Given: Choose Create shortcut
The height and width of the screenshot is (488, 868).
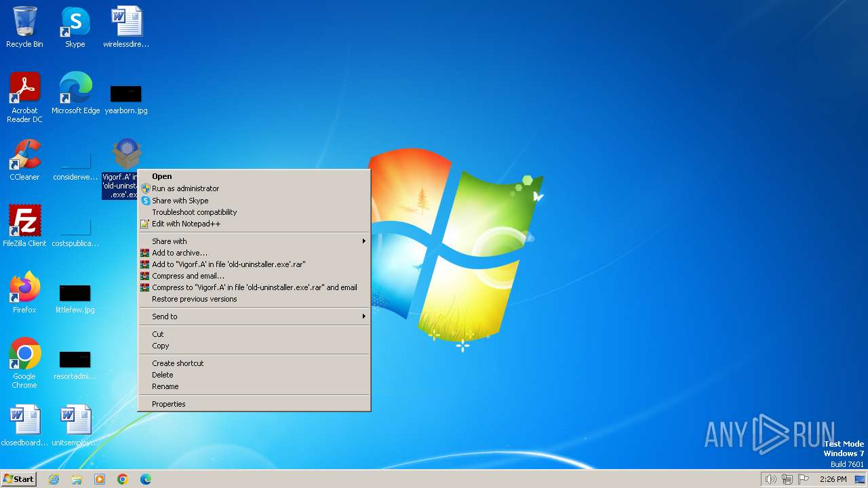Looking at the screenshot, I should [254, 363].
